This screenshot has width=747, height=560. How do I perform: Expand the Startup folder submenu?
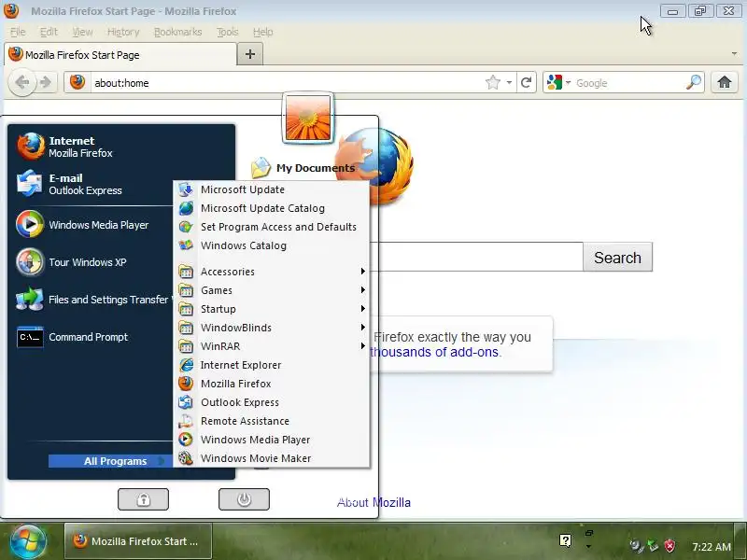point(272,309)
